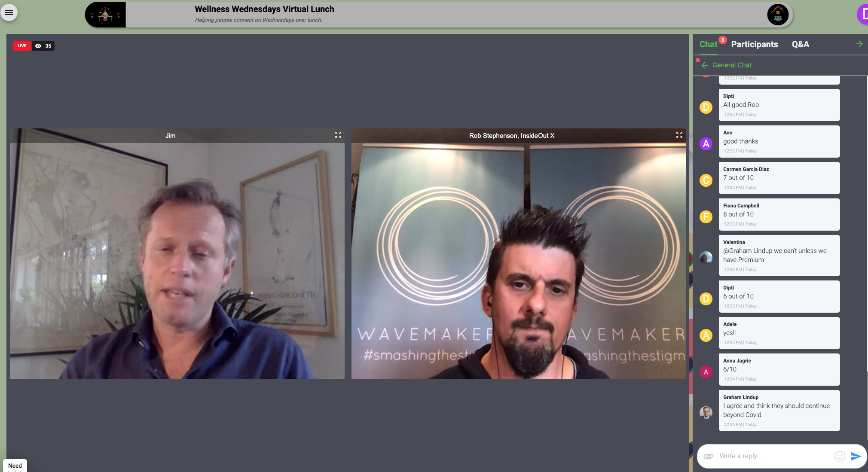
Task: Expand Rob Stephenson's video to fullscreen
Action: [x=679, y=135]
